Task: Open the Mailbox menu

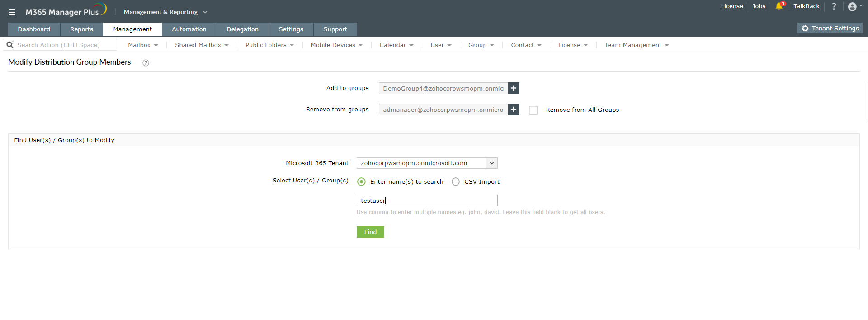Action: click(143, 45)
